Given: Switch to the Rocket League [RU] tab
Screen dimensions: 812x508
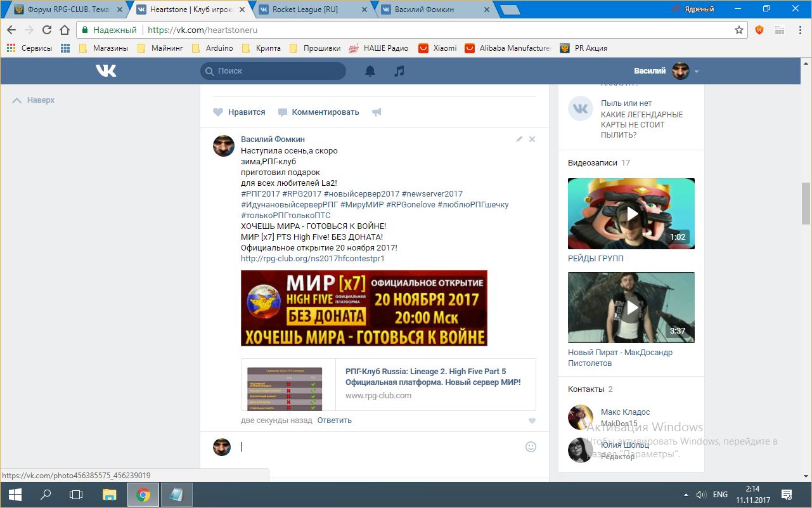Looking at the screenshot, I should click(x=313, y=10).
